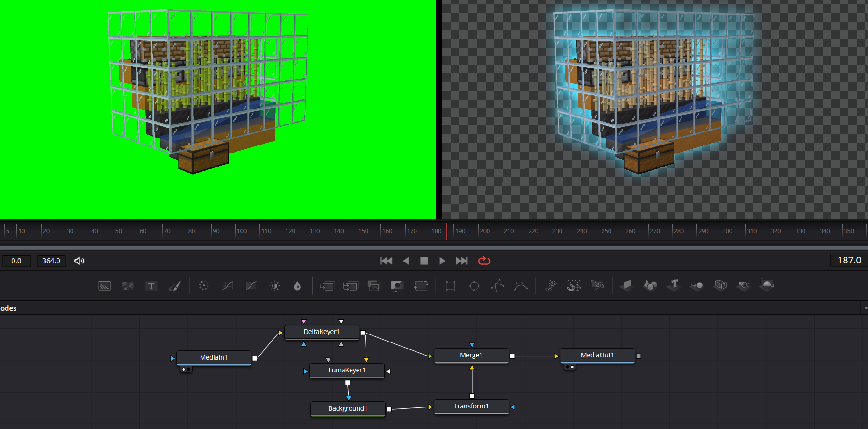
Task: Select the Paint tool icon
Action: click(x=174, y=285)
